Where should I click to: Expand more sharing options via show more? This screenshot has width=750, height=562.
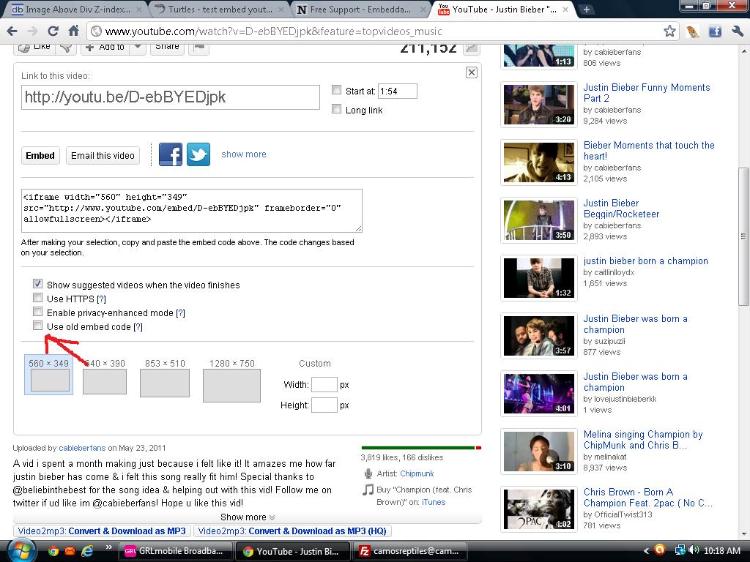pyautogui.click(x=244, y=155)
